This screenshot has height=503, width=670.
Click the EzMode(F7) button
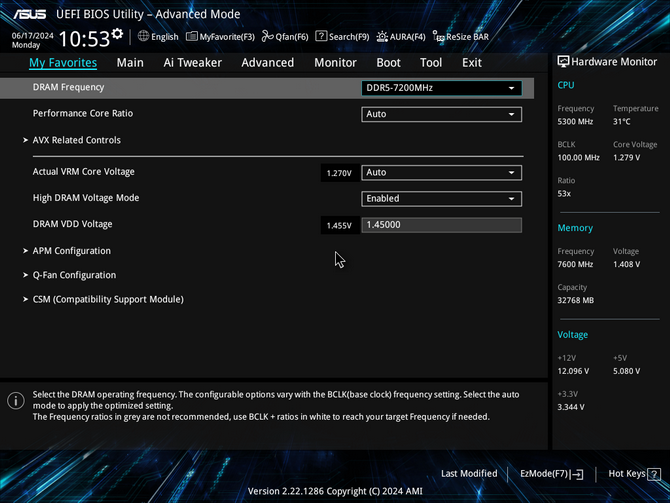551,474
